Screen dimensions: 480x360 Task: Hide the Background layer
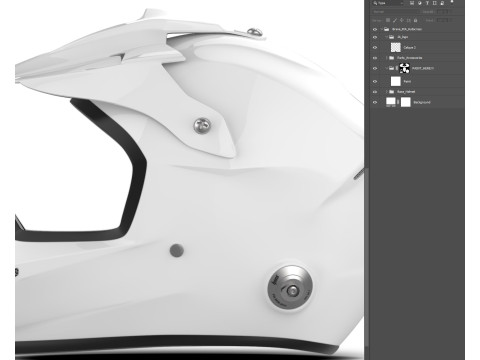click(x=375, y=102)
